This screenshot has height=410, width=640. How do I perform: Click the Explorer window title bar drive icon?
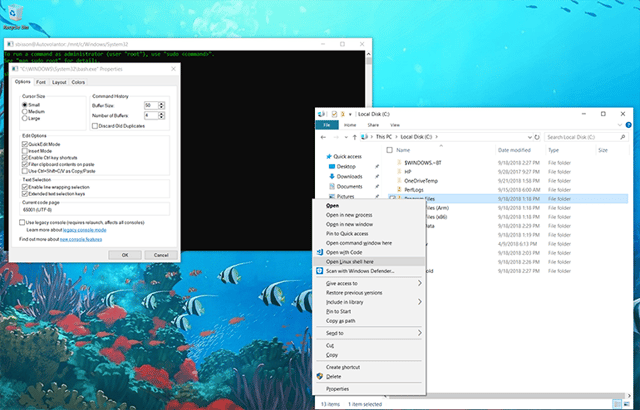(x=322, y=114)
